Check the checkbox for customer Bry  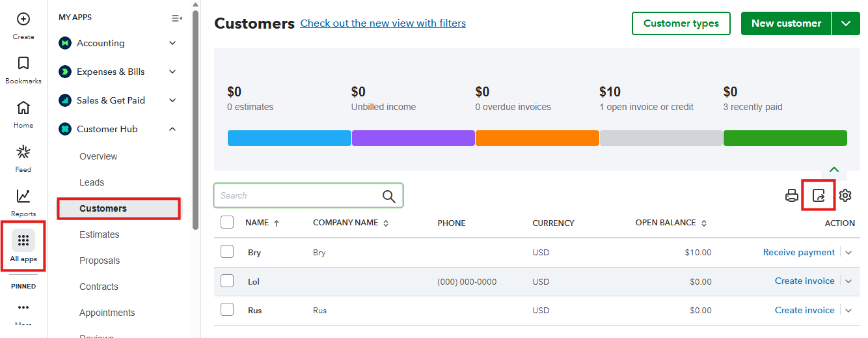pyautogui.click(x=227, y=252)
